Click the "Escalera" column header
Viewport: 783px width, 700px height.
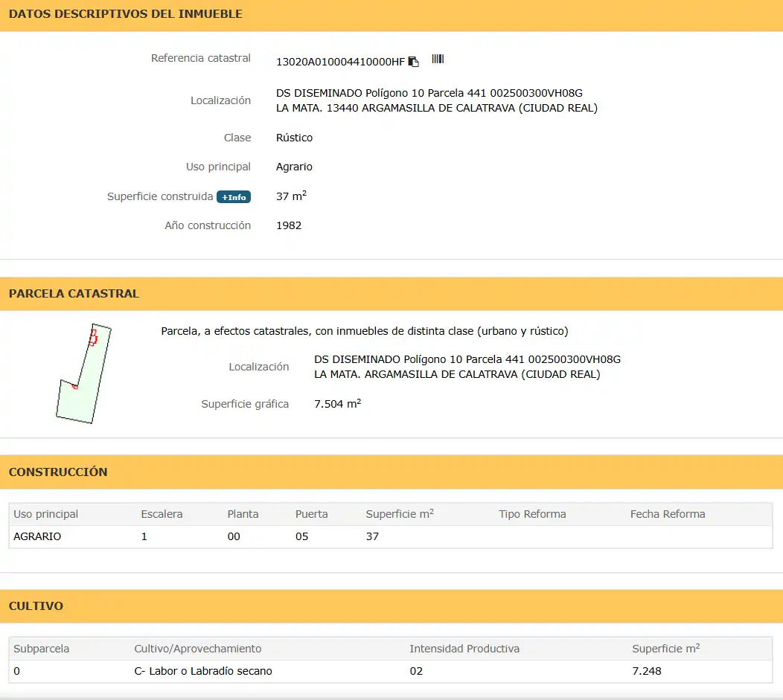coord(162,514)
